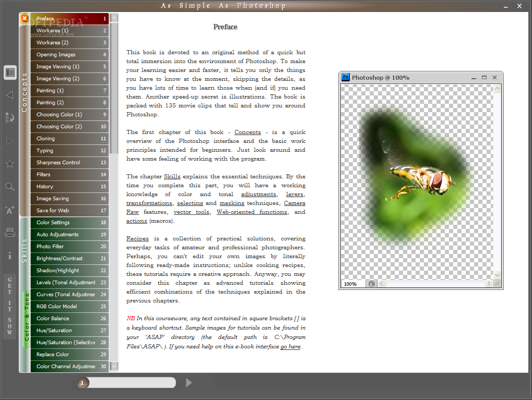Follow the Web-oriented functions link

pos(252,212)
